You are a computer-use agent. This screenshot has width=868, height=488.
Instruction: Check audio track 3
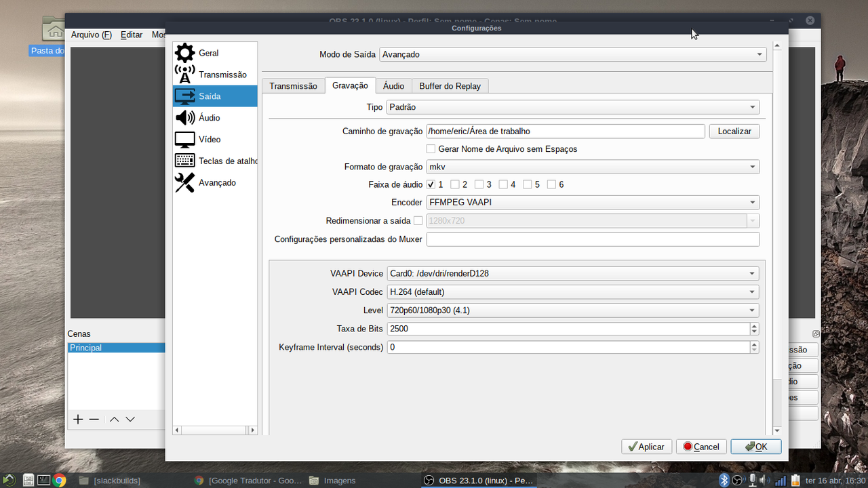pyautogui.click(x=479, y=184)
